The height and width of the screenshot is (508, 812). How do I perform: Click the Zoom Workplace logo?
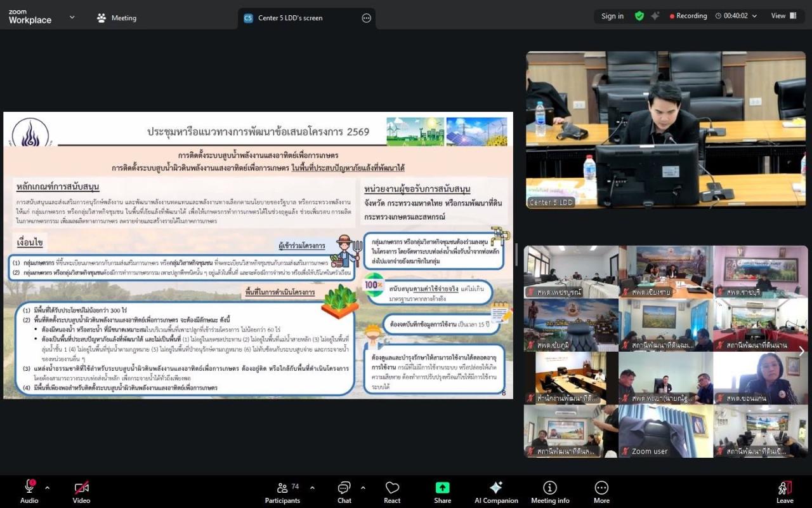[30, 17]
